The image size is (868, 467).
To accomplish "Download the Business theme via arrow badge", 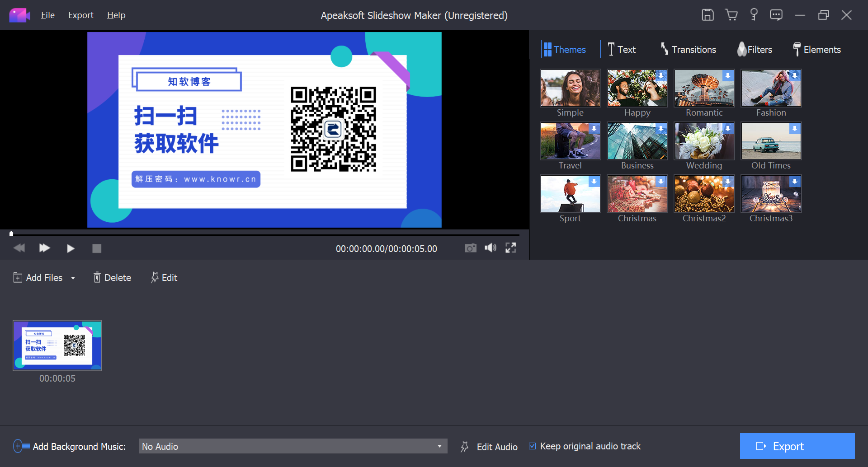I will tap(661, 129).
